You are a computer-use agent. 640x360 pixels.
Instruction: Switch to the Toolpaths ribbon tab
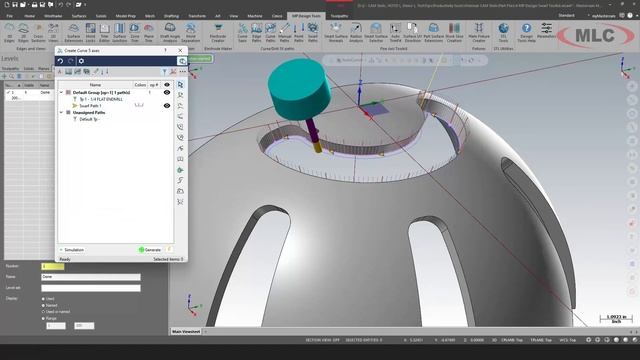pos(339,16)
